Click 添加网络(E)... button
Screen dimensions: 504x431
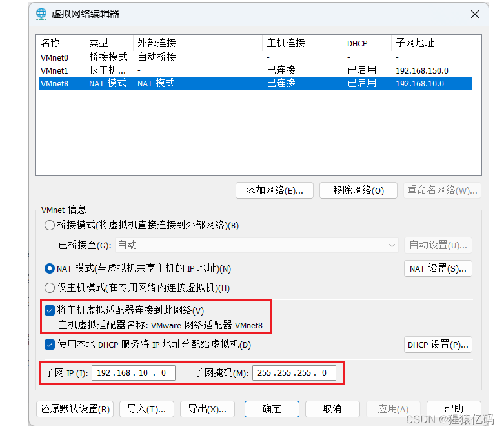(274, 190)
